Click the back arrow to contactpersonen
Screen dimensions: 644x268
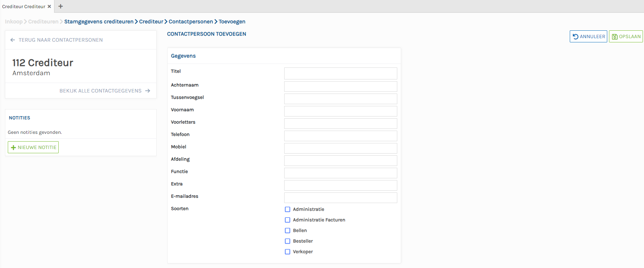pos(13,40)
